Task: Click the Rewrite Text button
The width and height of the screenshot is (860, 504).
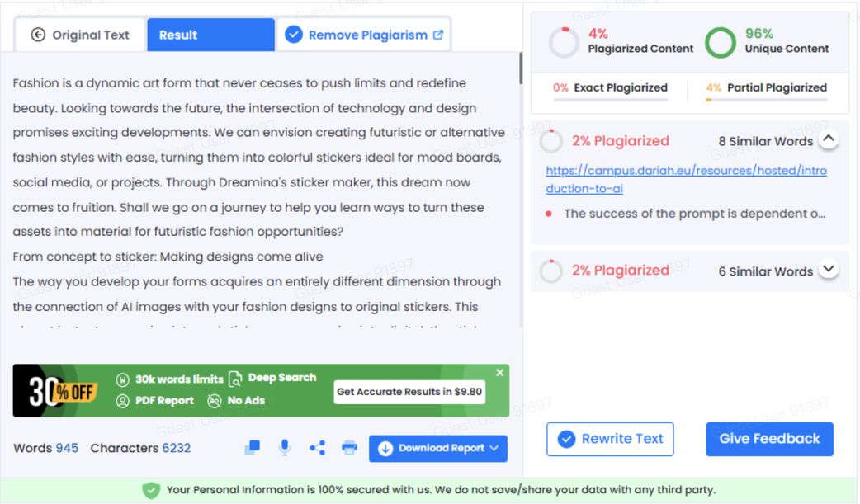Action: pos(610,439)
